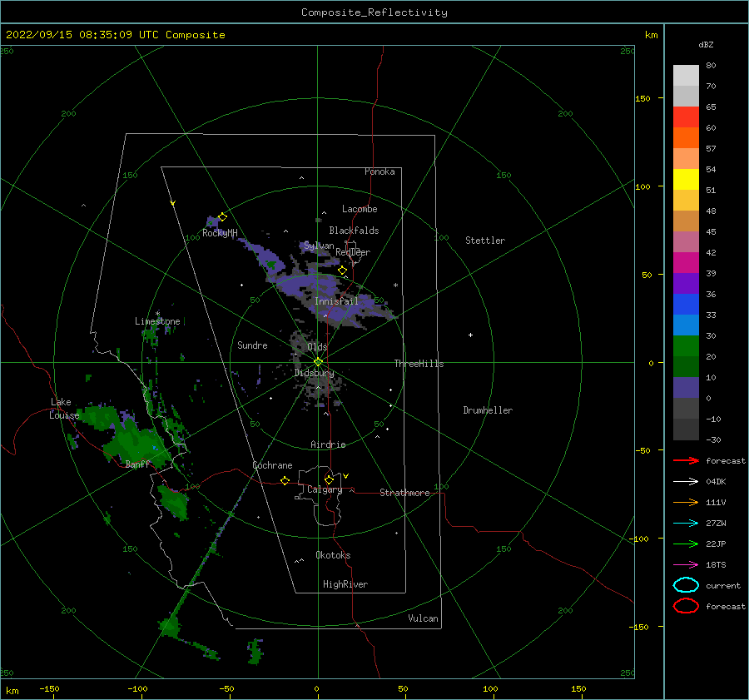Click the yellow diamond marker below Cochrane
This screenshot has width=749, height=700.
[285, 480]
